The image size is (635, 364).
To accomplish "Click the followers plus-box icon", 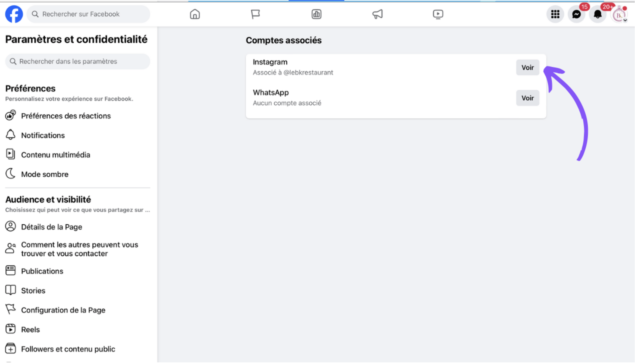I will click(x=10, y=349).
